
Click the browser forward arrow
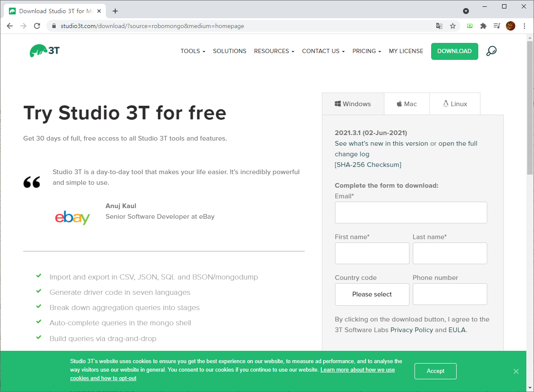tap(23, 26)
